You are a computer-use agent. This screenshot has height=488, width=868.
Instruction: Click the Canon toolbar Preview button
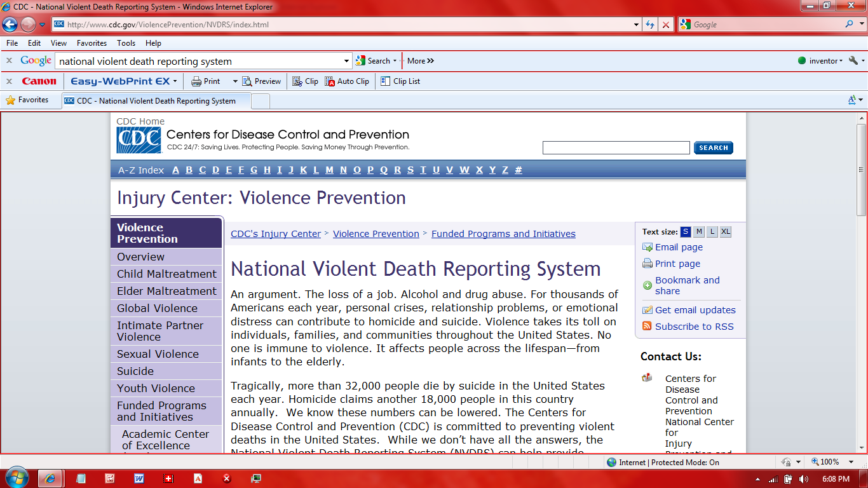tap(262, 81)
